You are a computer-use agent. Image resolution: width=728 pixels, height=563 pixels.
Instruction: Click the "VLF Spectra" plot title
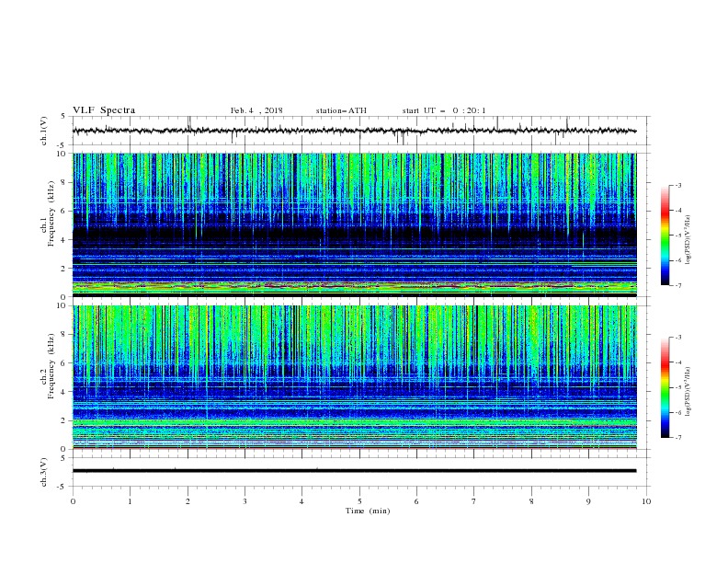tap(104, 110)
